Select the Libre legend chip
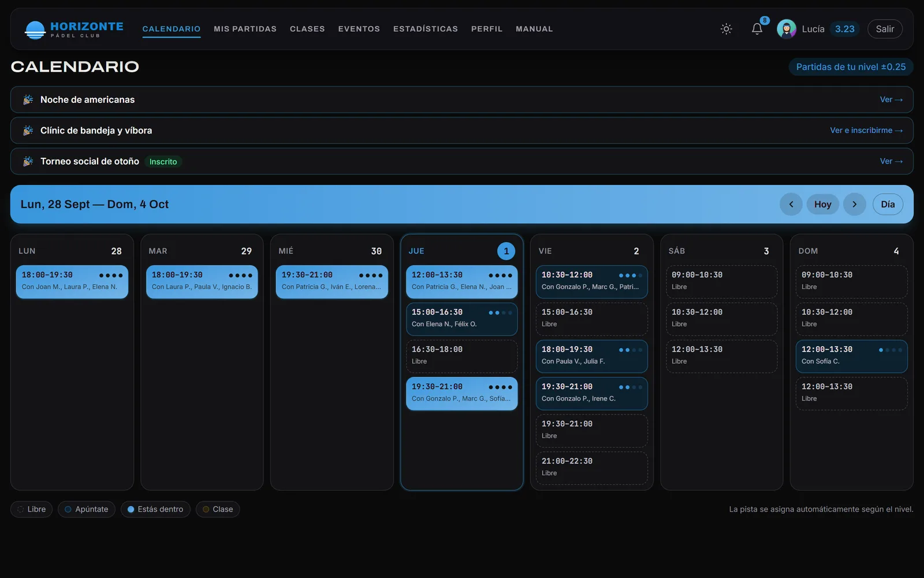Screen dimensions: 924x578 [32, 509]
